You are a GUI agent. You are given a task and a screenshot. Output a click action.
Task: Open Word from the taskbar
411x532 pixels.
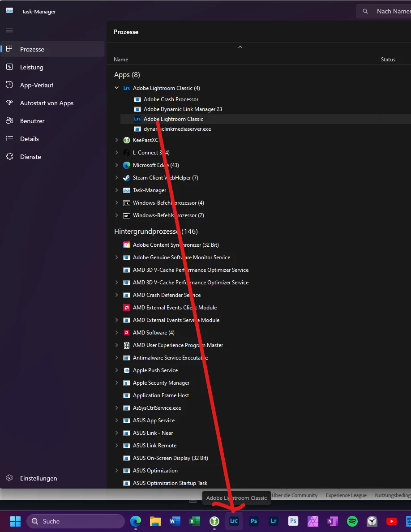click(x=175, y=521)
